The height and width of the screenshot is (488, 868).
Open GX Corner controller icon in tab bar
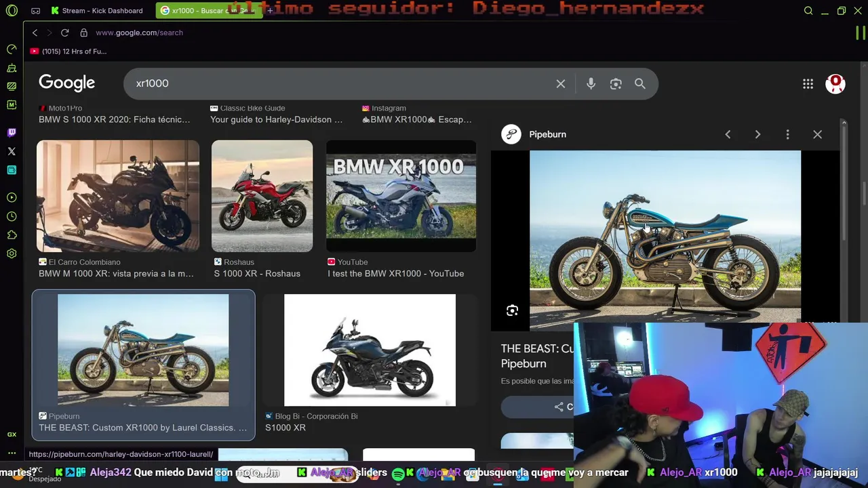(x=35, y=11)
